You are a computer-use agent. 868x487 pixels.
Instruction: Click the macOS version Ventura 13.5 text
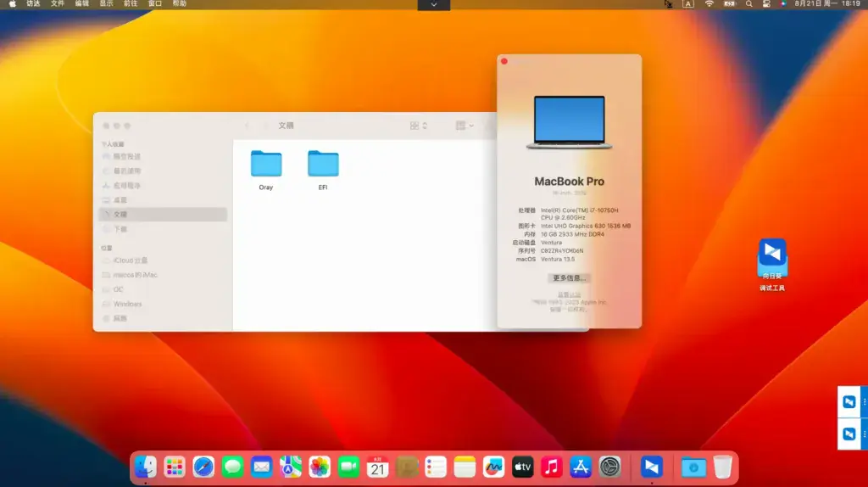pos(558,260)
